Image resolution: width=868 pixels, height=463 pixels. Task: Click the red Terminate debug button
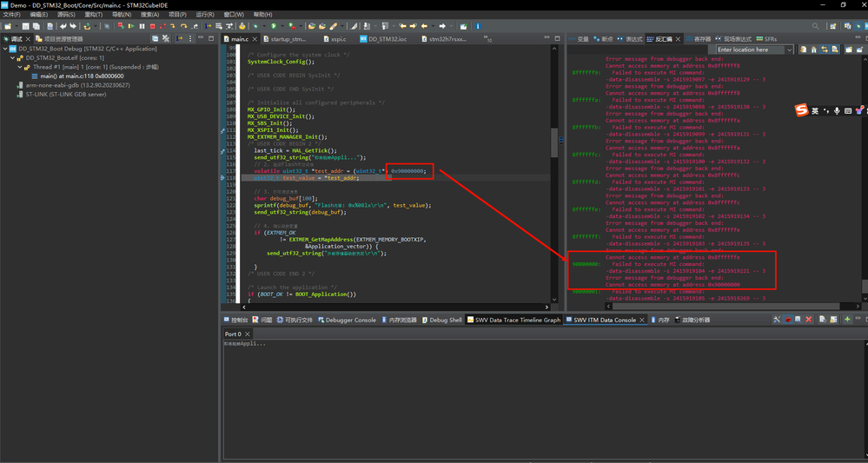coord(152,26)
